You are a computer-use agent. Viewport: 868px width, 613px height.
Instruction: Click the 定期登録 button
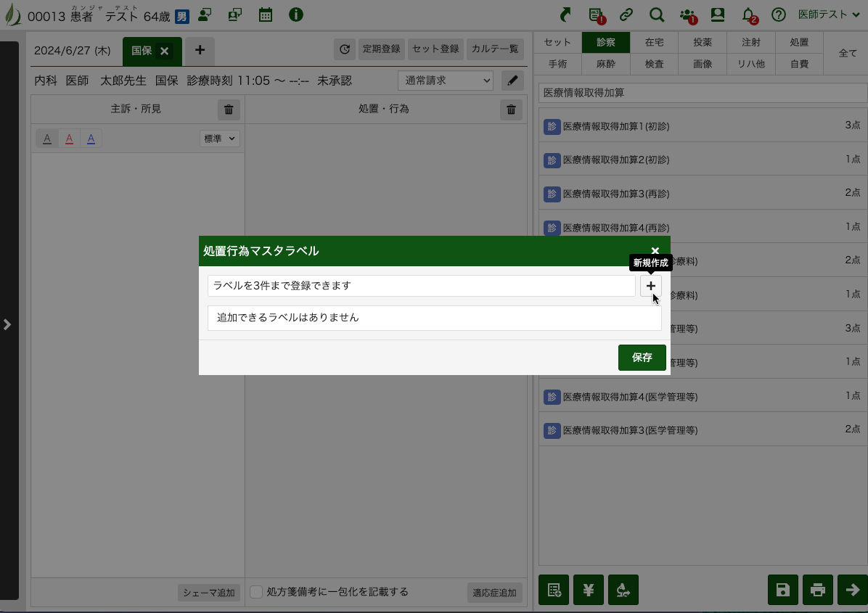pos(382,49)
